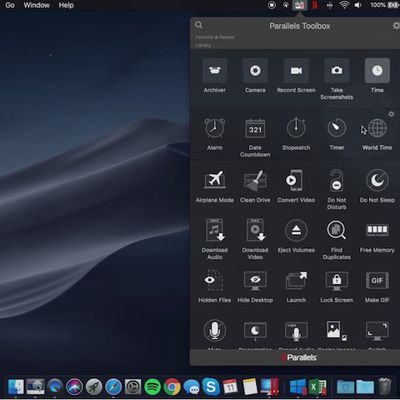
Task: Switch to the Library section
Action: [x=203, y=45]
